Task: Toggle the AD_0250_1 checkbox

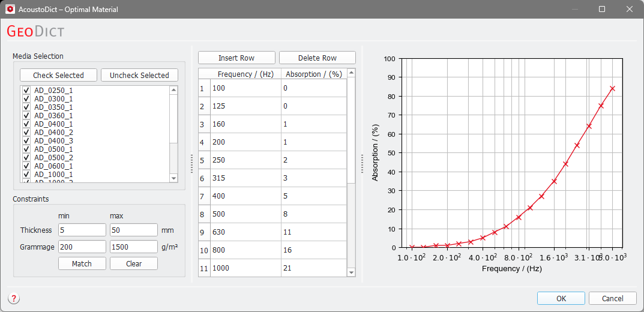Action: tap(26, 91)
